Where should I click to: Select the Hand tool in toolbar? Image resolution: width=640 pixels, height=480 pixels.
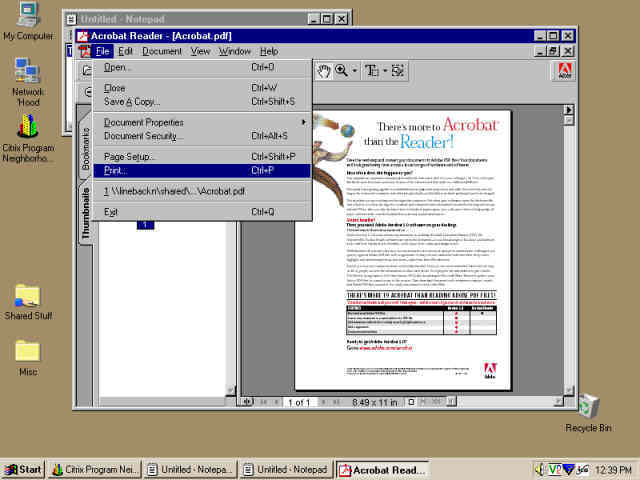click(323, 70)
